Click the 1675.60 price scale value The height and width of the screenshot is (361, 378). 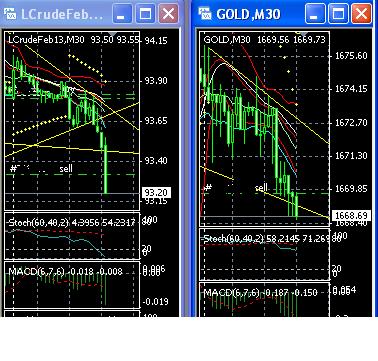pyautogui.click(x=351, y=55)
